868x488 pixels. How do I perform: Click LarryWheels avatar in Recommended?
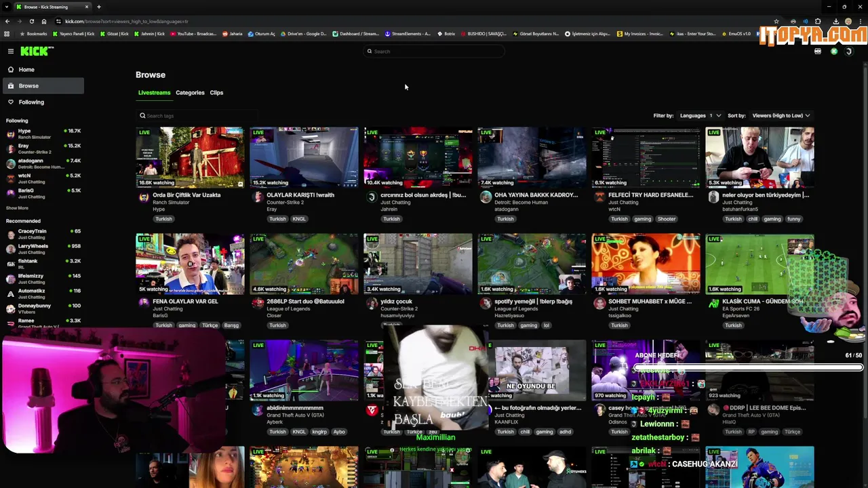(10, 249)
